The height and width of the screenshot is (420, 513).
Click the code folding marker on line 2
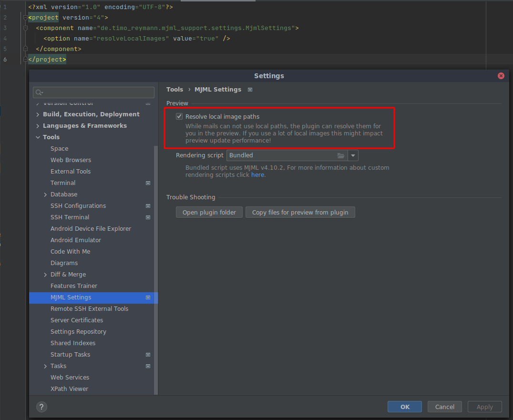[x=25, y=17]
